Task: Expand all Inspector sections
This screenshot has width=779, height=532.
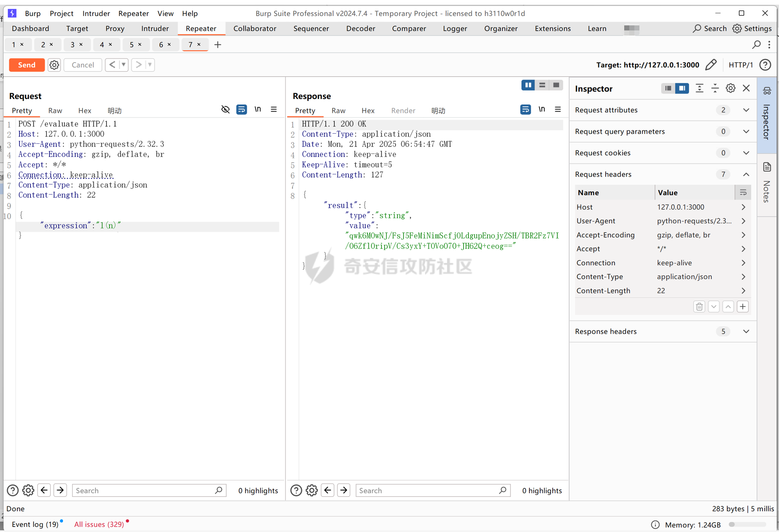Action: 699,88
